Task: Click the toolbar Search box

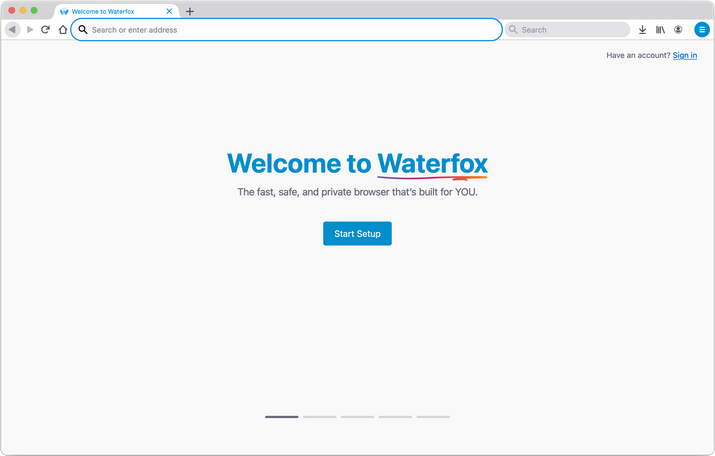Action: click(x=567, y=30)
